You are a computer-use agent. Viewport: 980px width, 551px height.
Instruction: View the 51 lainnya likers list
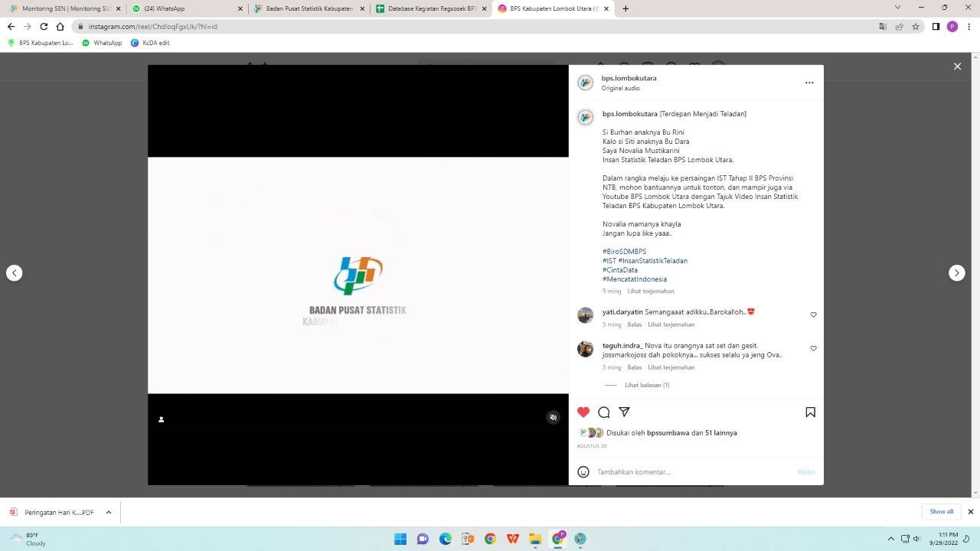point(721,432)
